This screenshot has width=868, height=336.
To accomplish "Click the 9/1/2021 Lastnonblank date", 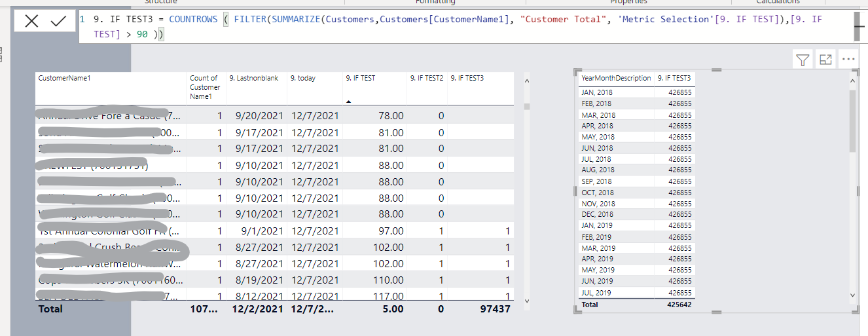I will [262, 231].
